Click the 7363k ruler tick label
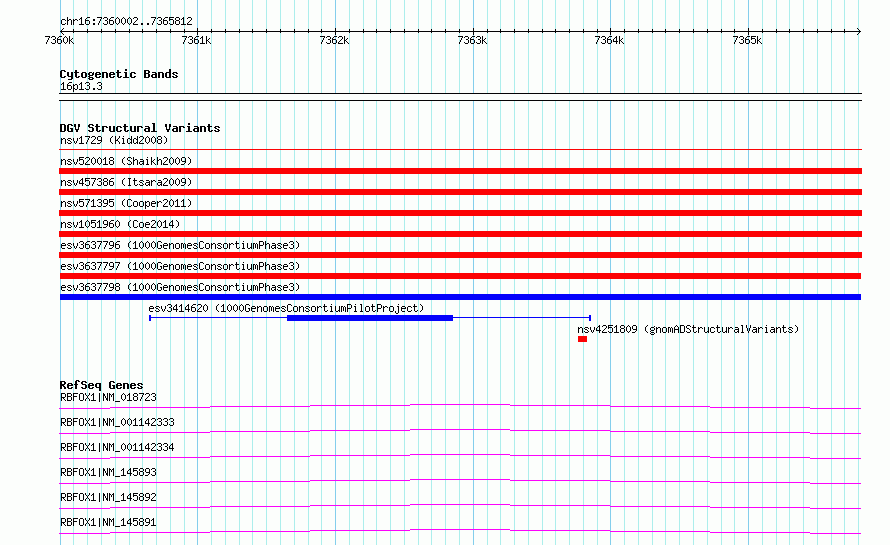This screenshot has width=890, height=545. pos(472,40)
